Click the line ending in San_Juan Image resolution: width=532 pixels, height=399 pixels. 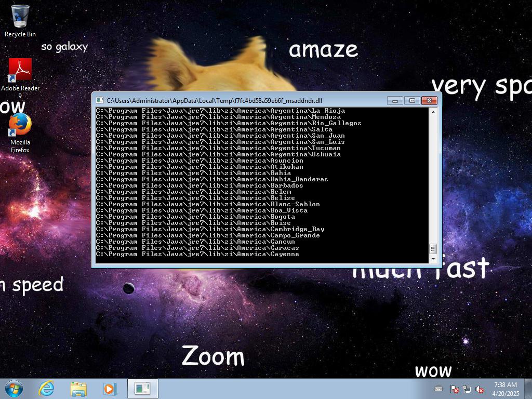(220, 136)
